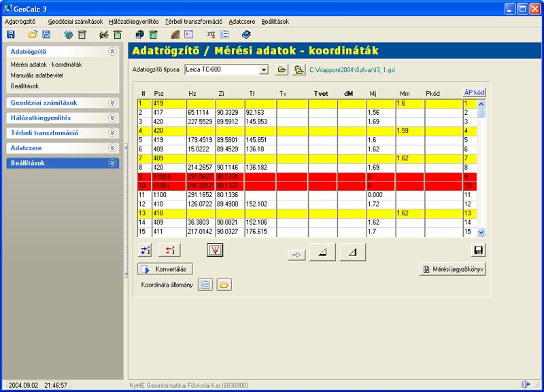Click Hz value 126.0722 in row 12
Screen dimensions: 544x392
pos(201,204)
